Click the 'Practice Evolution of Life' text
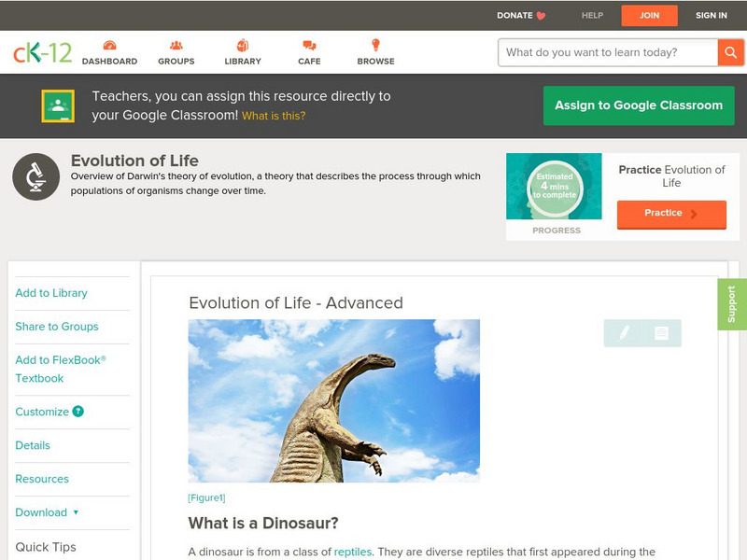The image size is (747, 560). point(671,176)
